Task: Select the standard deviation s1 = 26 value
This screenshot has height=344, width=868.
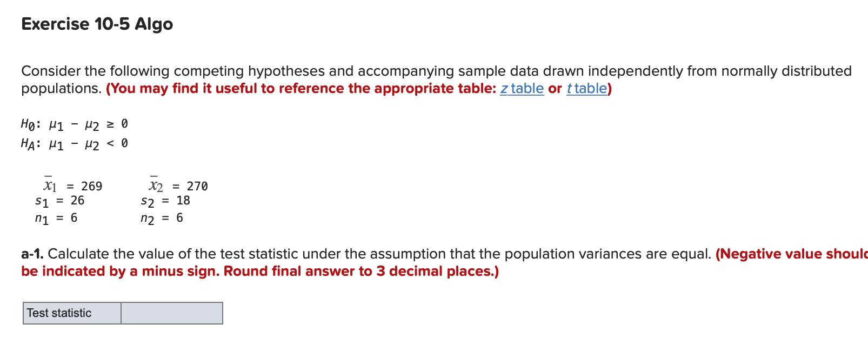Action: click(x=59, y=201)
